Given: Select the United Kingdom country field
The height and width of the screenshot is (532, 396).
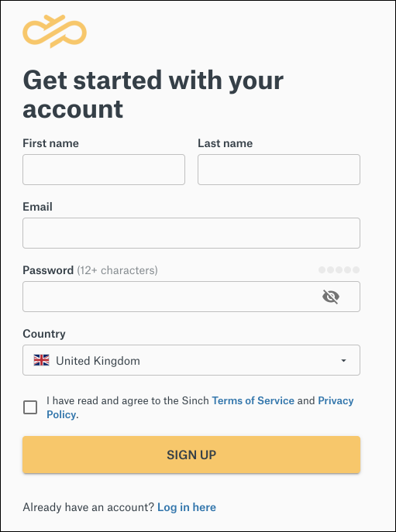Looking at the screenshot, I should point(191,360).
